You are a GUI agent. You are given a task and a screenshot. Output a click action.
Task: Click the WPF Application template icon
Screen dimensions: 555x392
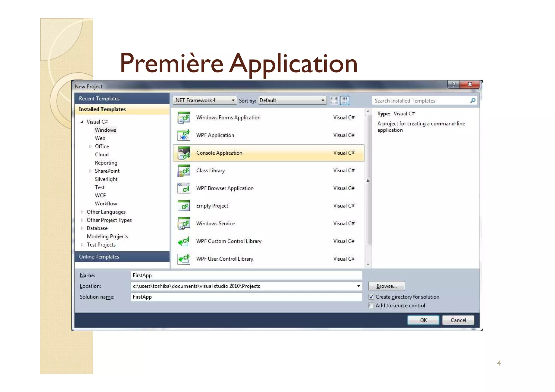(x=183, y=135)
